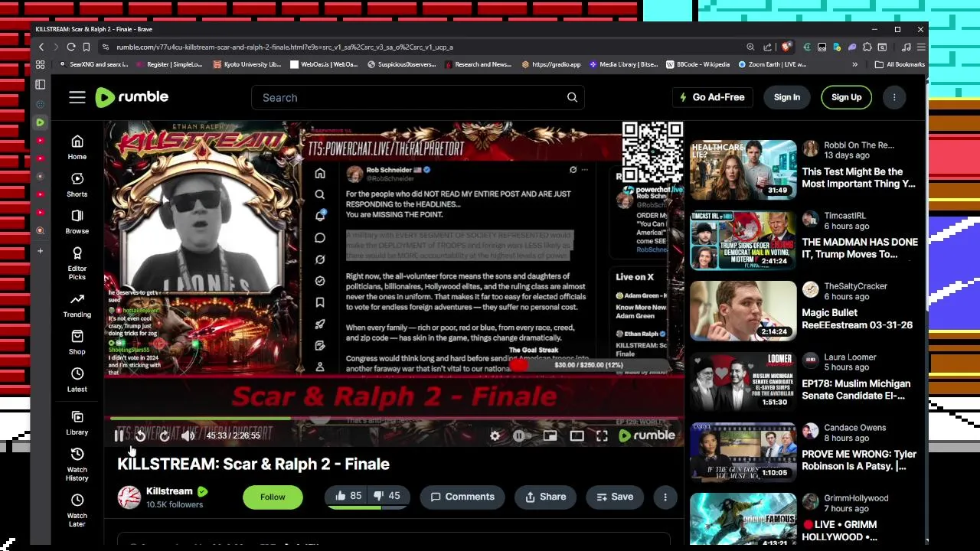Open Latest in the Rumble sidebar
This screenshot has width=980, height=551.
pyautogui.click(x=77, y=379)
